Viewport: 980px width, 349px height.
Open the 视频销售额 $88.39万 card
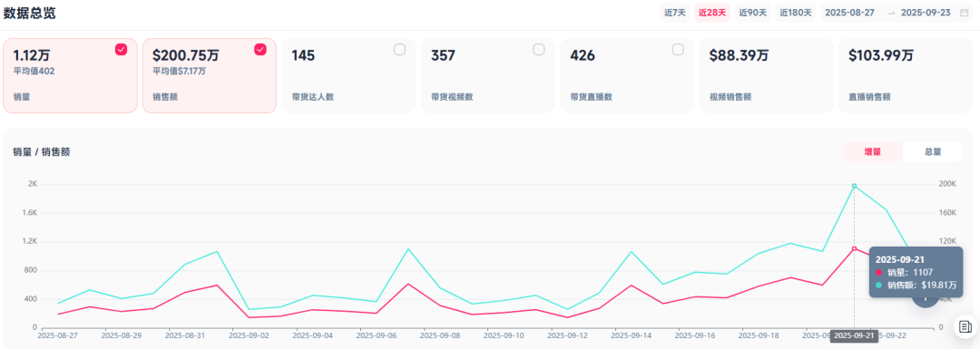coord(766,75)
